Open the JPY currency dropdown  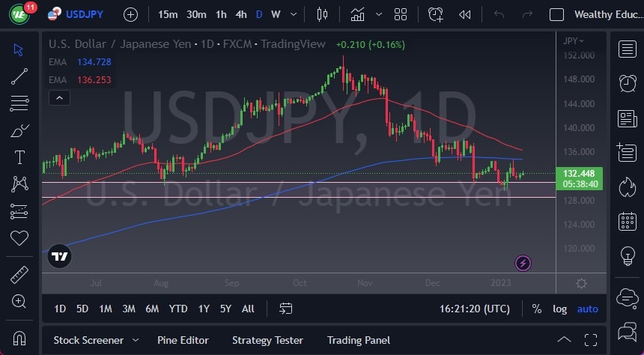point(574,41)
